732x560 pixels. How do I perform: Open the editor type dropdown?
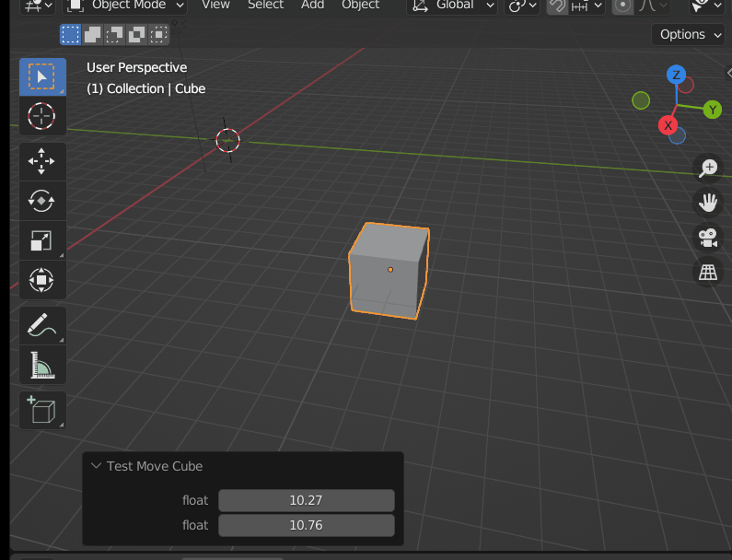coord(38,6)
